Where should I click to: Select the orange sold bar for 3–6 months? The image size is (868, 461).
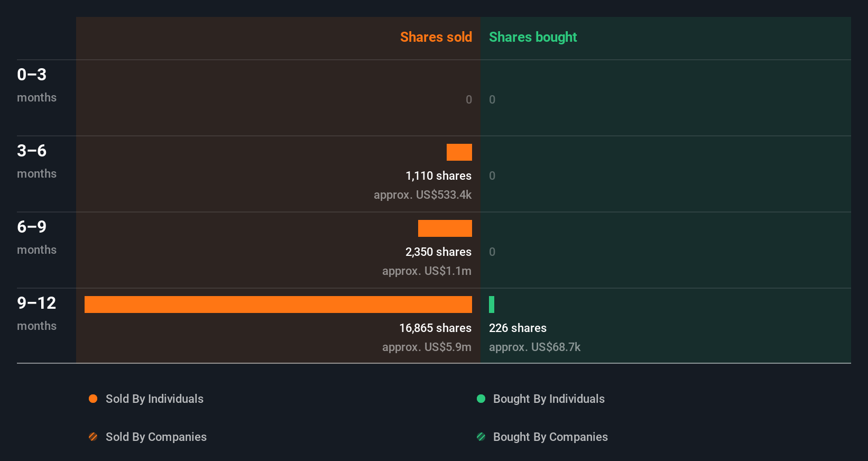pos(459,152)
